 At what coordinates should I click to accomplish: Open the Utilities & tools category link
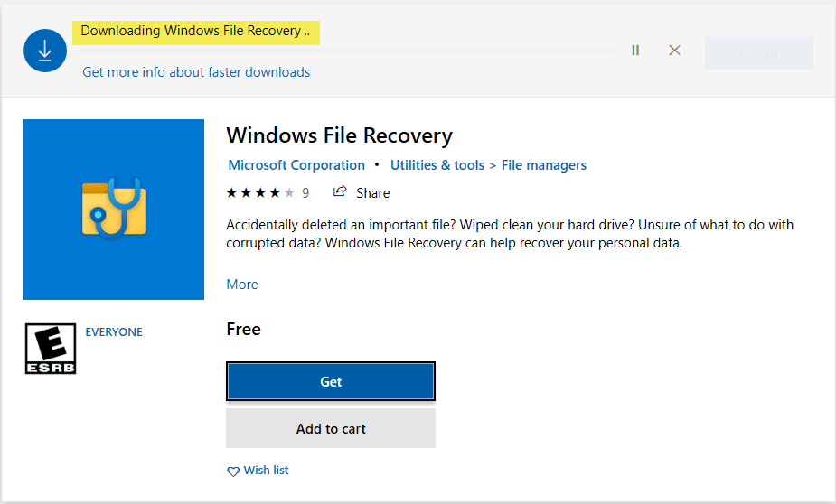(x=437, y=165)
